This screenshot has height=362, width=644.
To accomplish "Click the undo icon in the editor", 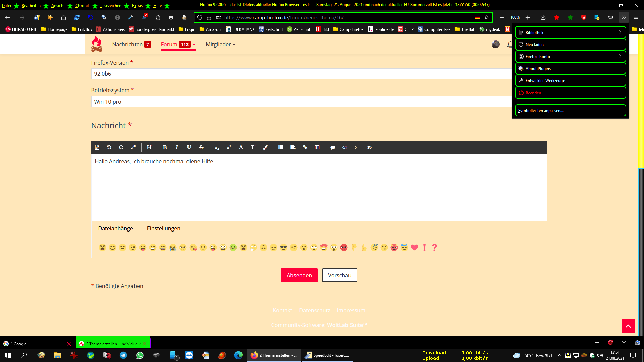I will (x=109, y=147).
